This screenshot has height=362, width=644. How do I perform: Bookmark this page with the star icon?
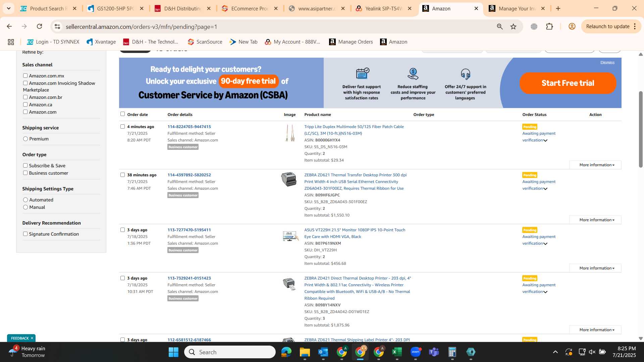[x=513, y=26]
